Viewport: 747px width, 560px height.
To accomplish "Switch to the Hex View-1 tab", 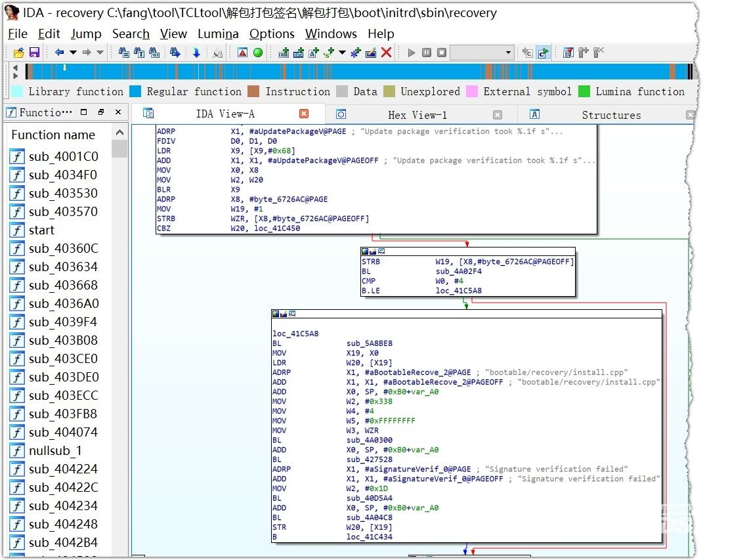I will [x=417, y=115].
